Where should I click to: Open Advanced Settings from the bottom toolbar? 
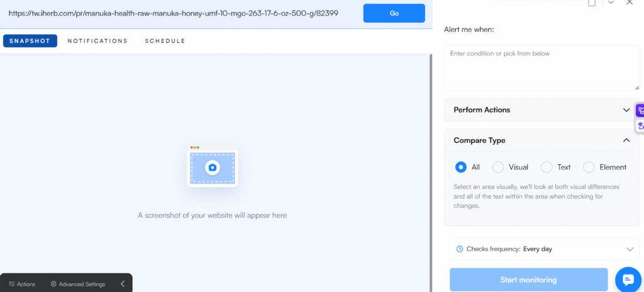(78, 284)
